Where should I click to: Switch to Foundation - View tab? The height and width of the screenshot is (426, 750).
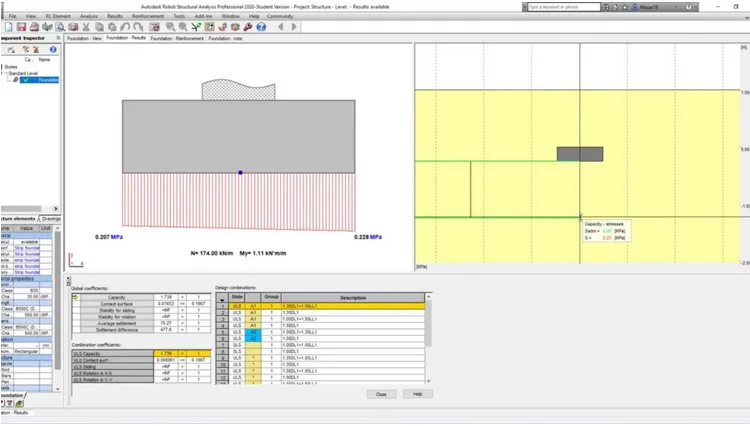pyautogui.click(x=84, y=38)
